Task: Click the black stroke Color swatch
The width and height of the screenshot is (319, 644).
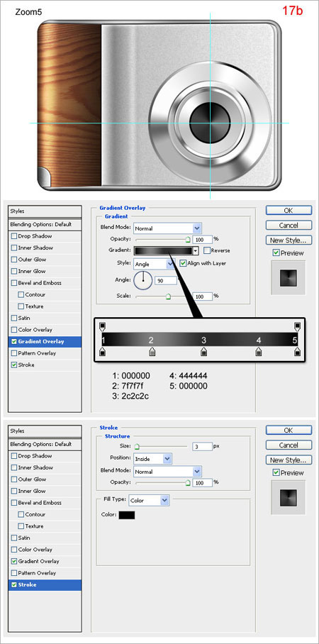Action: [127, 515]
